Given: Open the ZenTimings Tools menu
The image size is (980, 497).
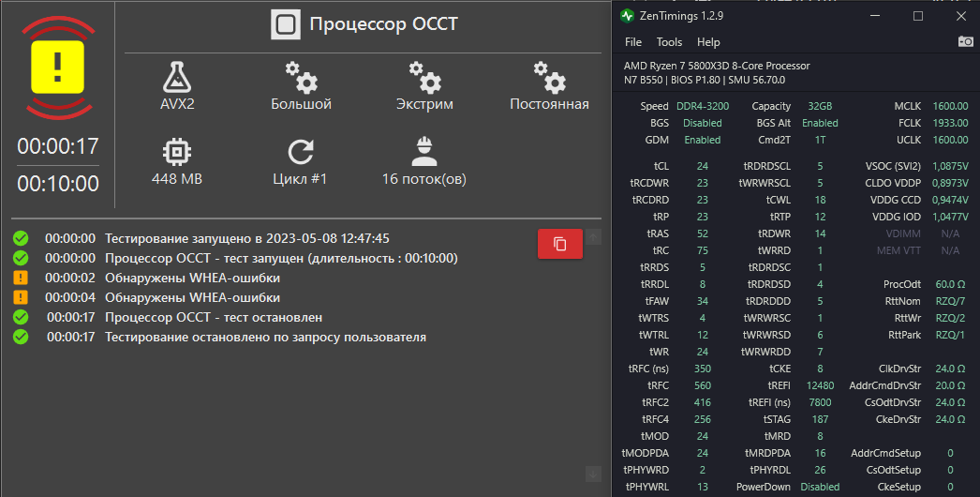Looking at the screenshot, I should click(669, 42).
